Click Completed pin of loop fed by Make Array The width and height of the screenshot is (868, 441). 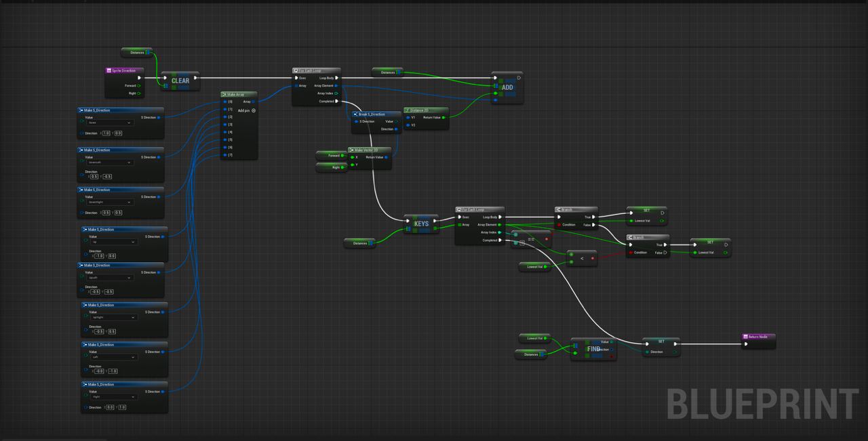coord(337,102)
